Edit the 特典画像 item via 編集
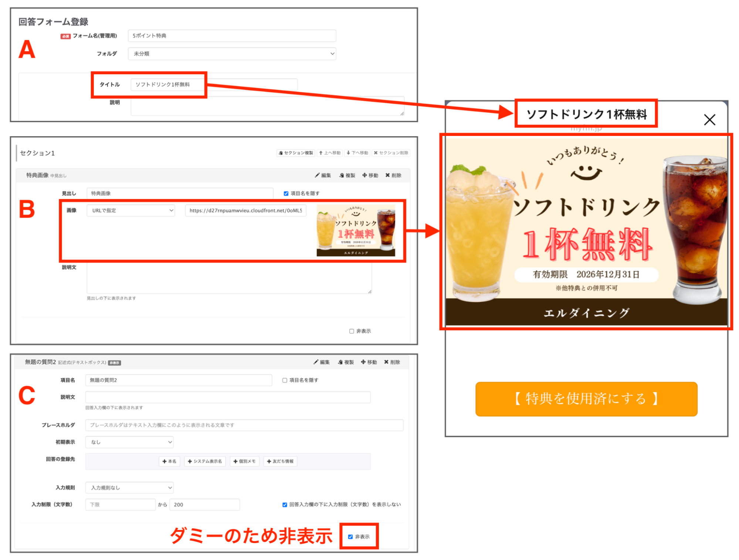 coord(323,175)
